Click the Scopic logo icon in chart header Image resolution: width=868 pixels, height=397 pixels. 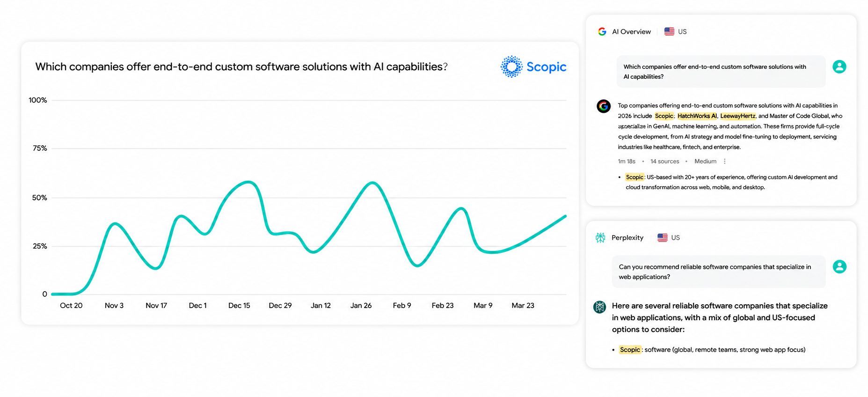(x=511, y=67)
